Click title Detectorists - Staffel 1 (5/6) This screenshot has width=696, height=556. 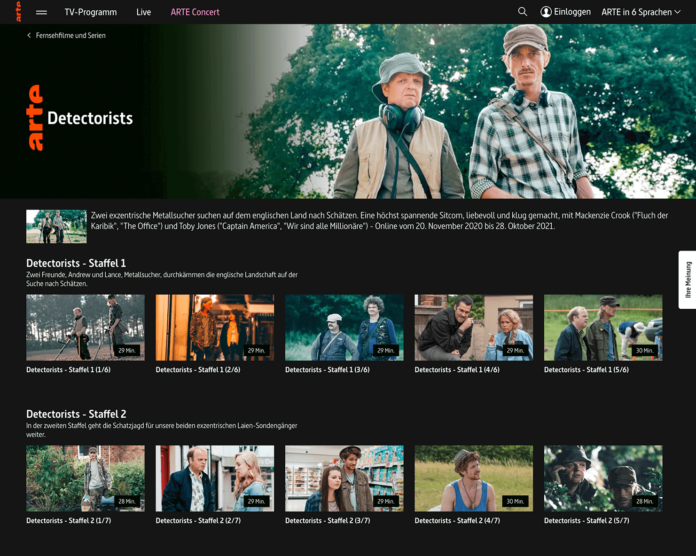pos(586,370)
